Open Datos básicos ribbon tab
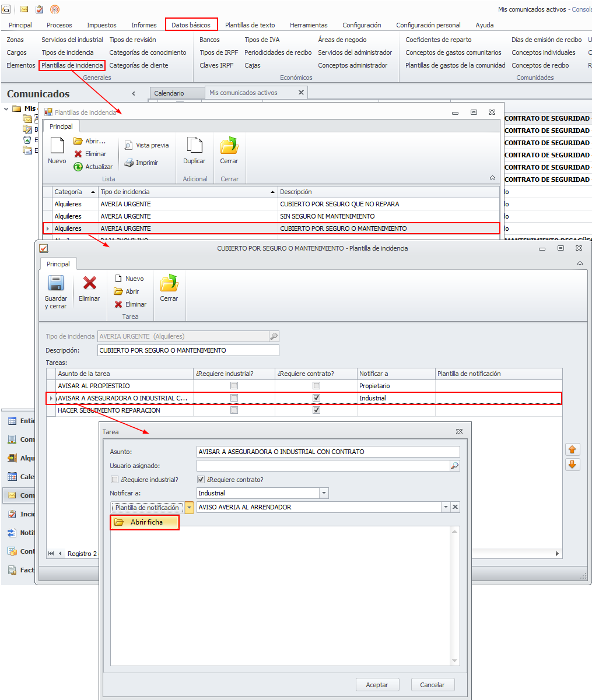Screen dimensions: 592x700 click(191, 25)
